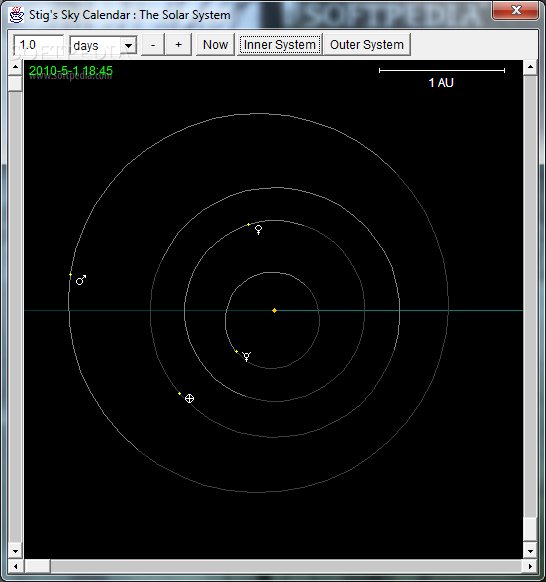Click the Venus symbol
Viewport: 546px width, 582px height.
pos(258,230)
